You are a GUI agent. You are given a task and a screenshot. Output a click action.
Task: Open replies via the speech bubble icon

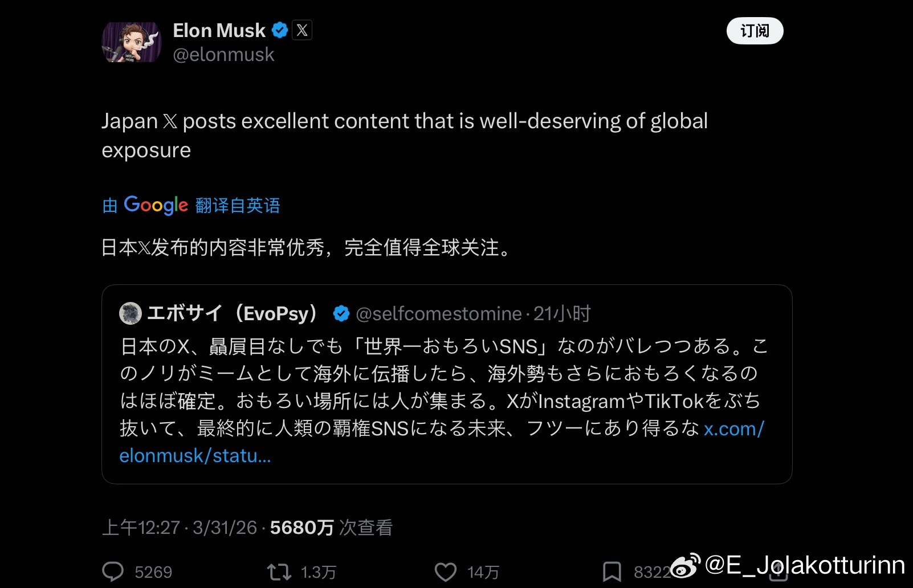pyautogui.click(x=113, y=571)
